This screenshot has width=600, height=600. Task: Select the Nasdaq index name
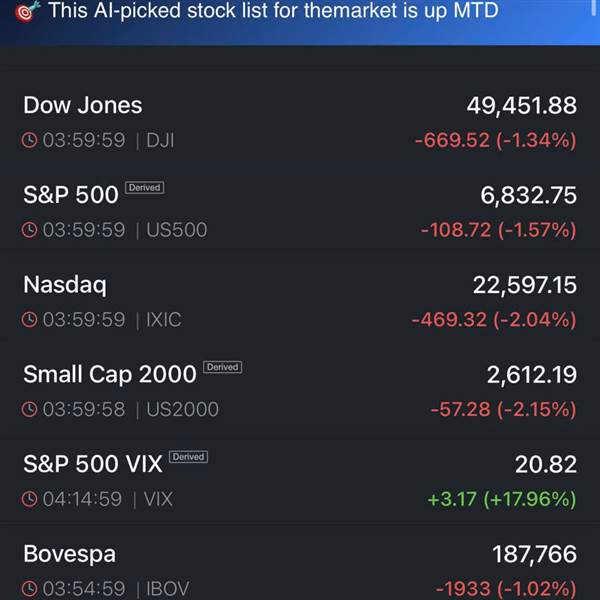coord(65,285)
